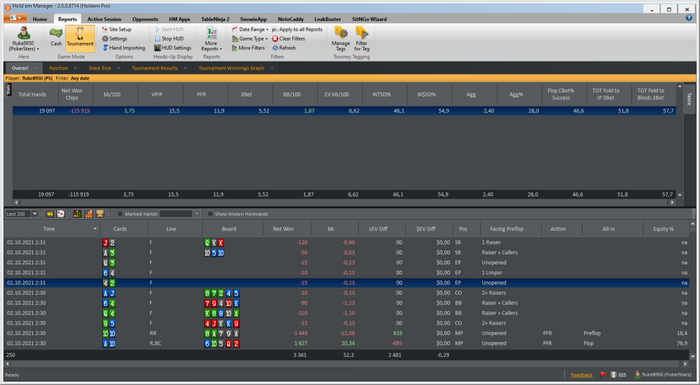Click the database 025 status icon
The height and width of the screenshot is (385, 700).
618,375
